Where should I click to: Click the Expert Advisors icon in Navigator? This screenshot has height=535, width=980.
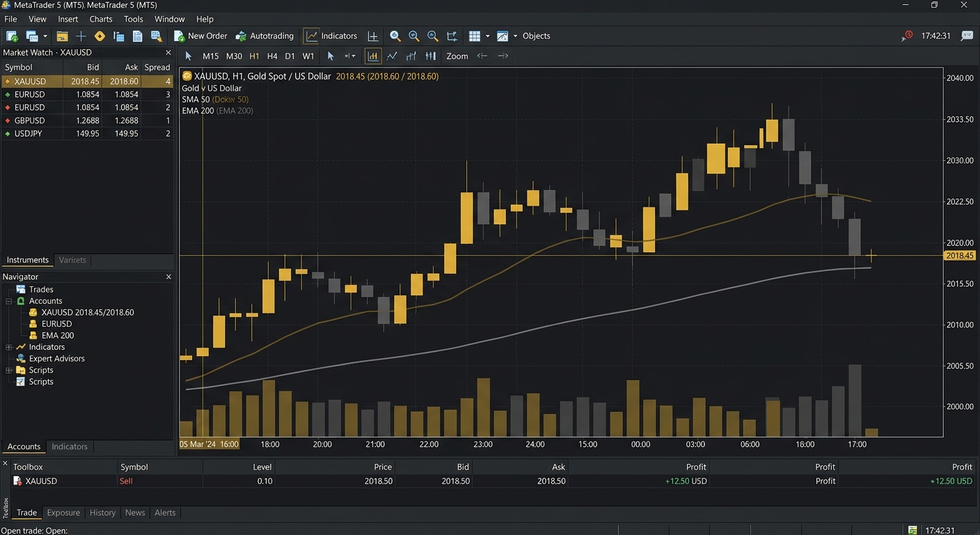[21, 359]
